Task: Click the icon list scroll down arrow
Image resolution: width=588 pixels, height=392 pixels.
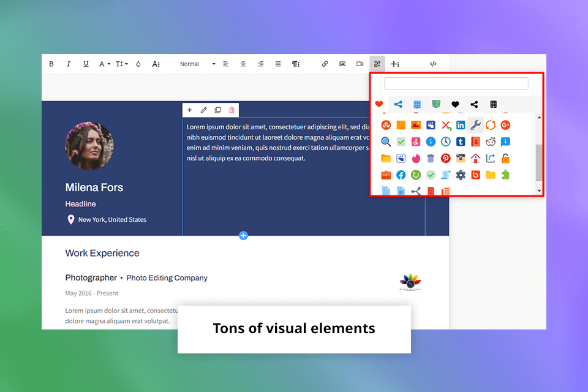Action: [539, 190]
